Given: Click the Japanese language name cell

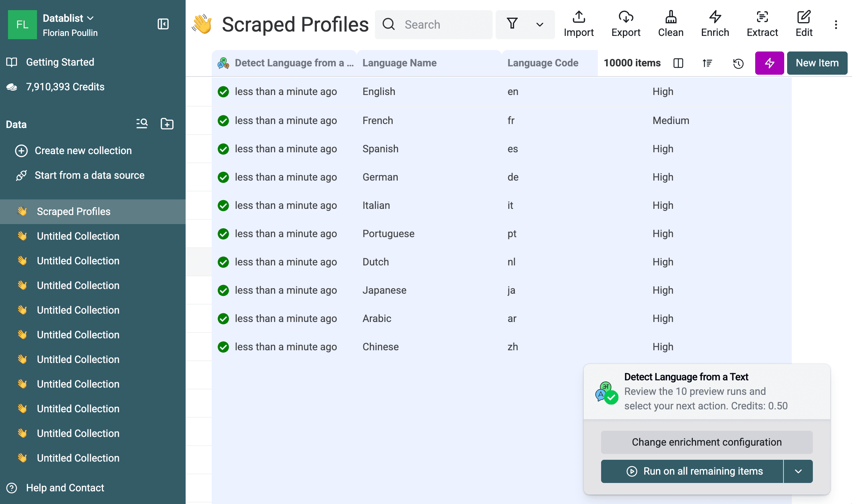Looking at the screenshot, I should [x=384, y=290].
